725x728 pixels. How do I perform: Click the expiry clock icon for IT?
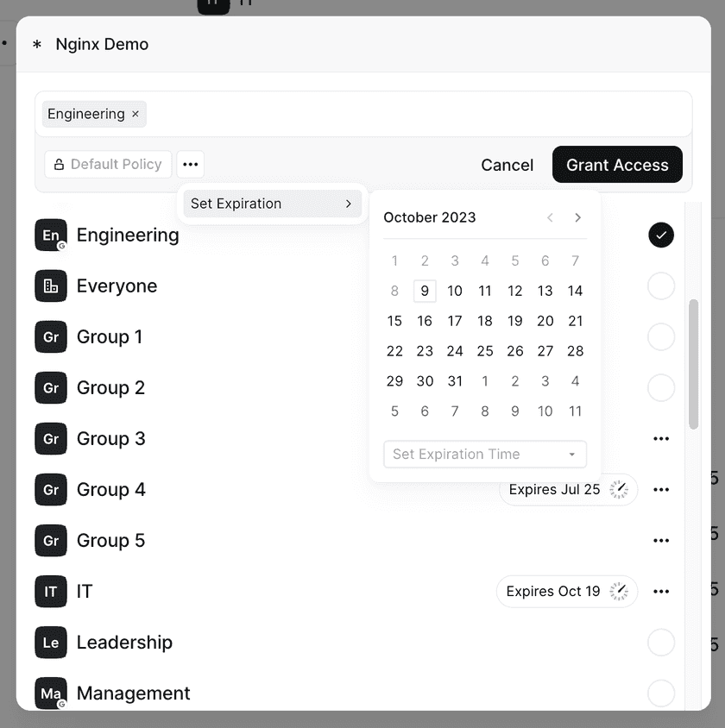click(x=619, y=592)
